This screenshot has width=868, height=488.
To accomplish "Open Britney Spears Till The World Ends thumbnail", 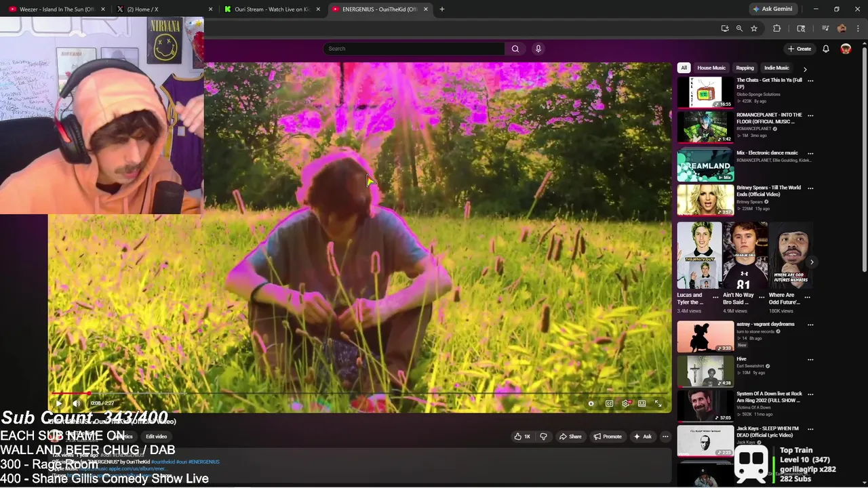I will coord(705,200).
